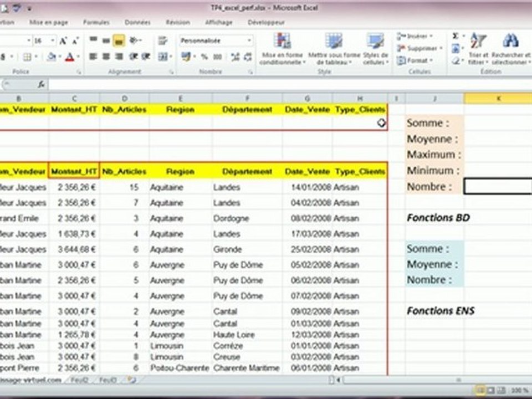This screenshot has height=399, width=532.
Task: Open the Mise en page tab
Action: (49, 22)
